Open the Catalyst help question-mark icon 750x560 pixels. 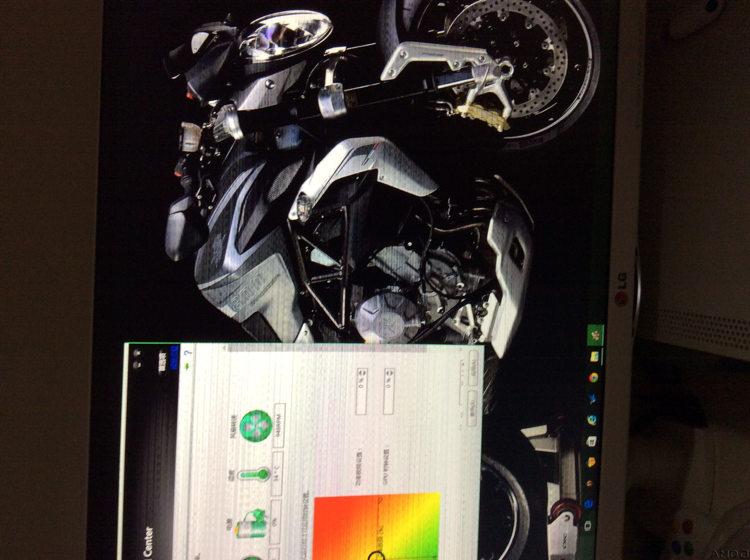[x=188, y=353]
